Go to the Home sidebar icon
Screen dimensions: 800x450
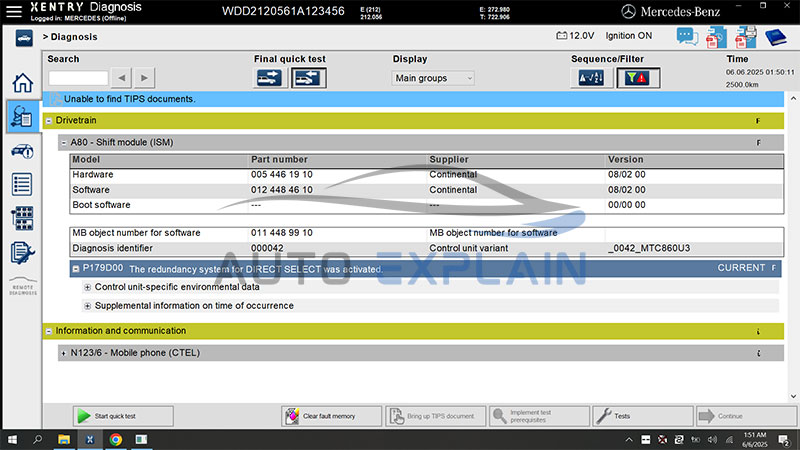[22, 83]
